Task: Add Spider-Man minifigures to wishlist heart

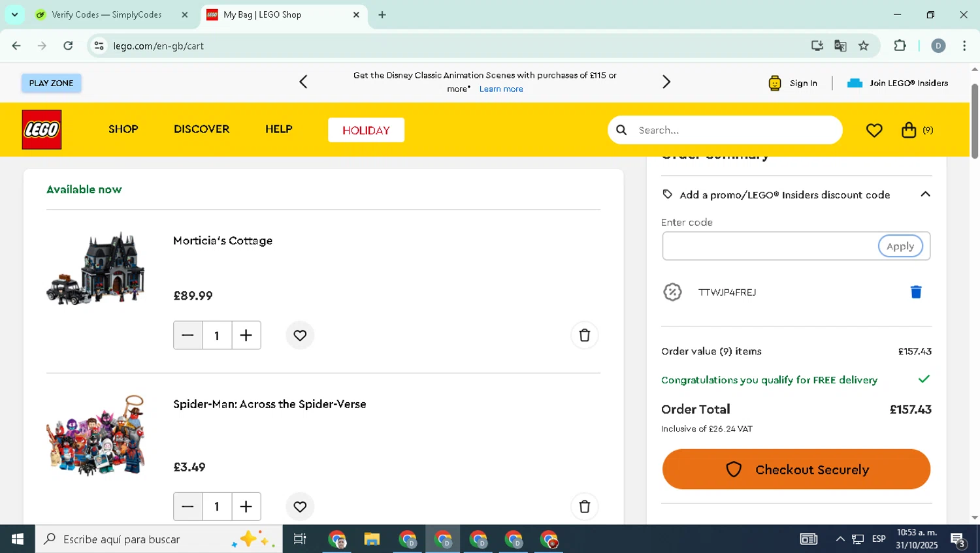Action: pyautogui.click(x=300, y=507)
